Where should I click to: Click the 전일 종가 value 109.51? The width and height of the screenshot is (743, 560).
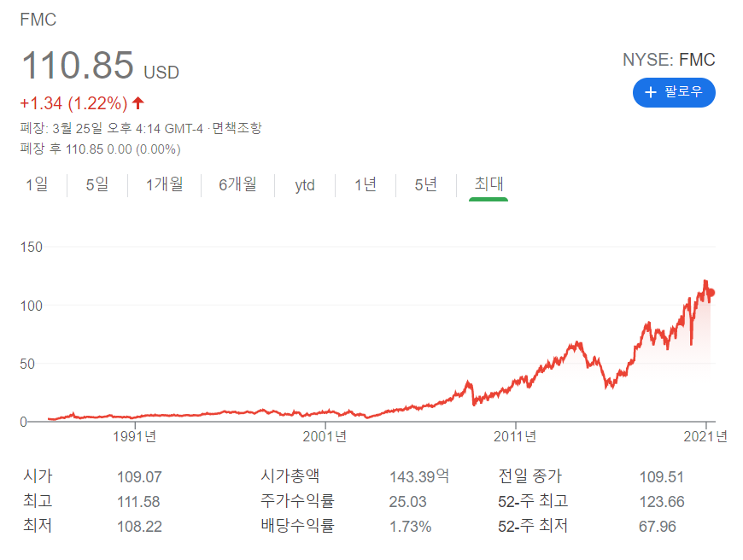[x=662, y=477]
